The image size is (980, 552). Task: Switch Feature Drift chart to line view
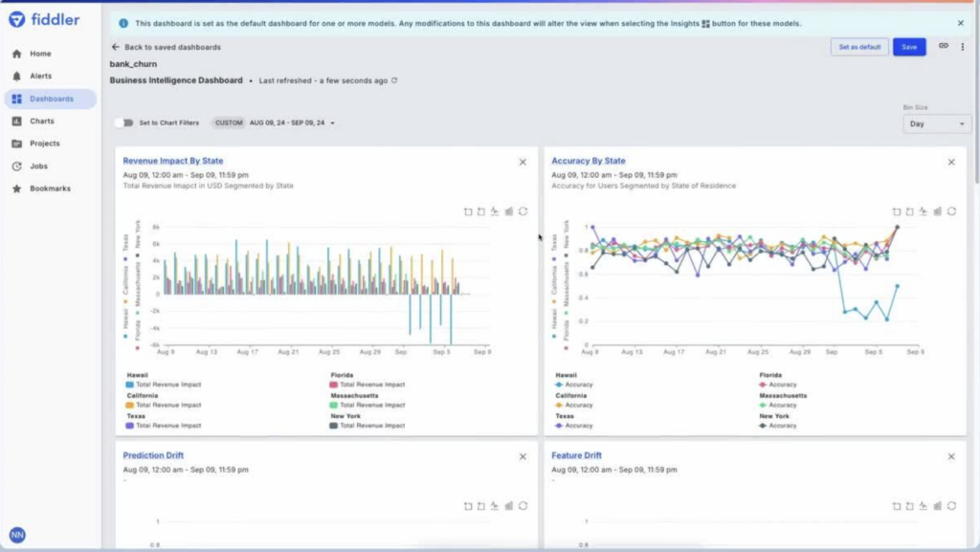pos(924,506)
